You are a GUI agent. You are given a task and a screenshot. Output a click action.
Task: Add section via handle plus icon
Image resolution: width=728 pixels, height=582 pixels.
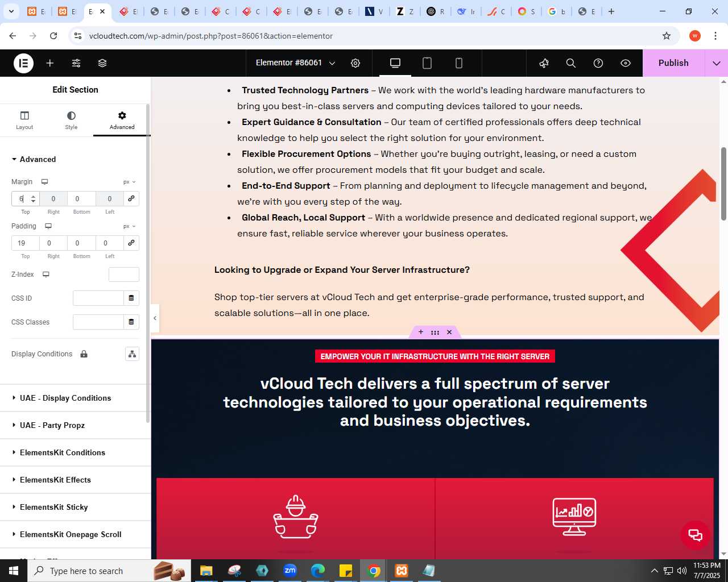click(x=421, y=332)
